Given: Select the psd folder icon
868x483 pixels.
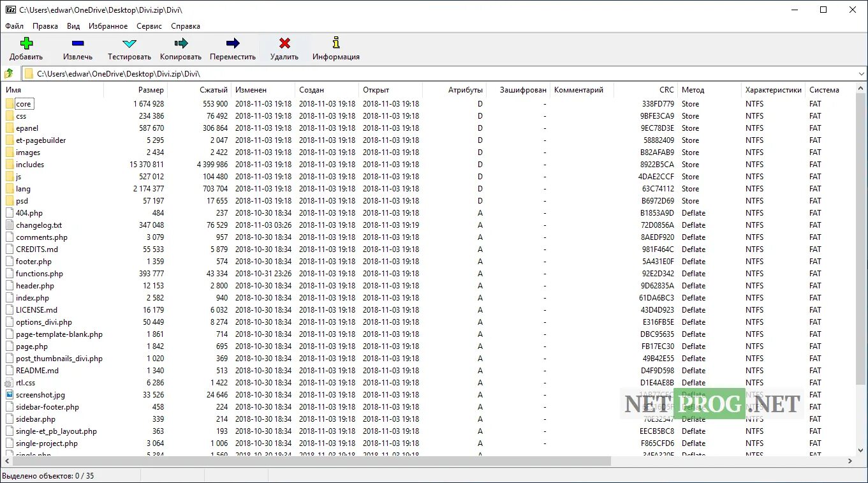Looking at the screenshot, I should tap(10, 201).
